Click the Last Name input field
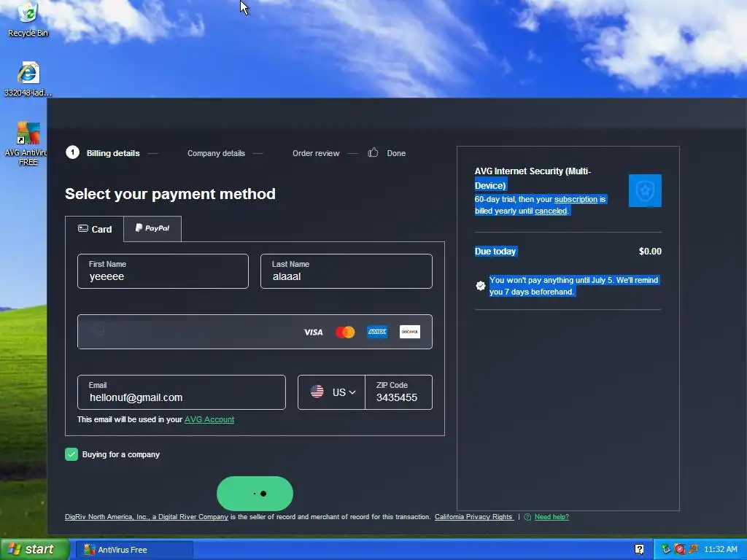Image resolution: width=747 pixels, height=560 pixels. [347, 271]
